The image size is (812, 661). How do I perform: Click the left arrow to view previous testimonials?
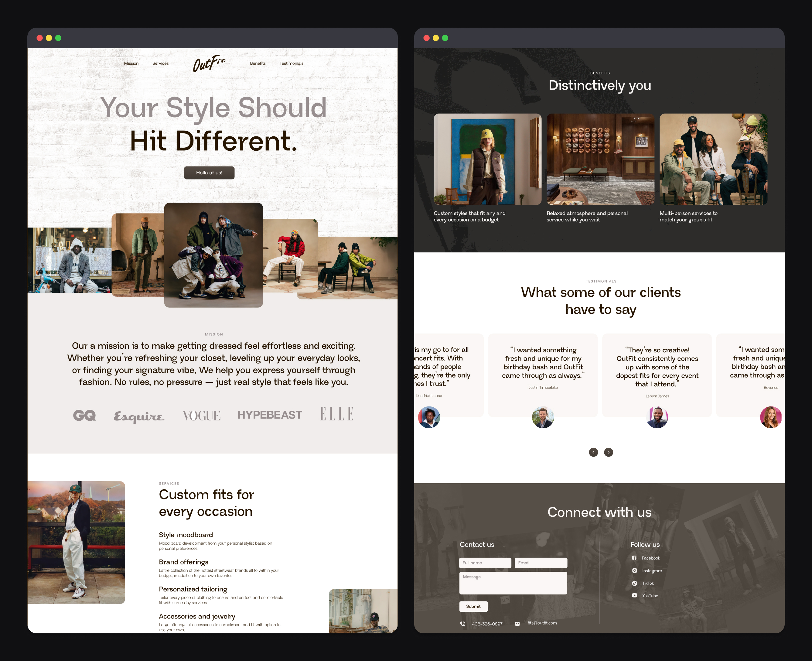[593, 452]
